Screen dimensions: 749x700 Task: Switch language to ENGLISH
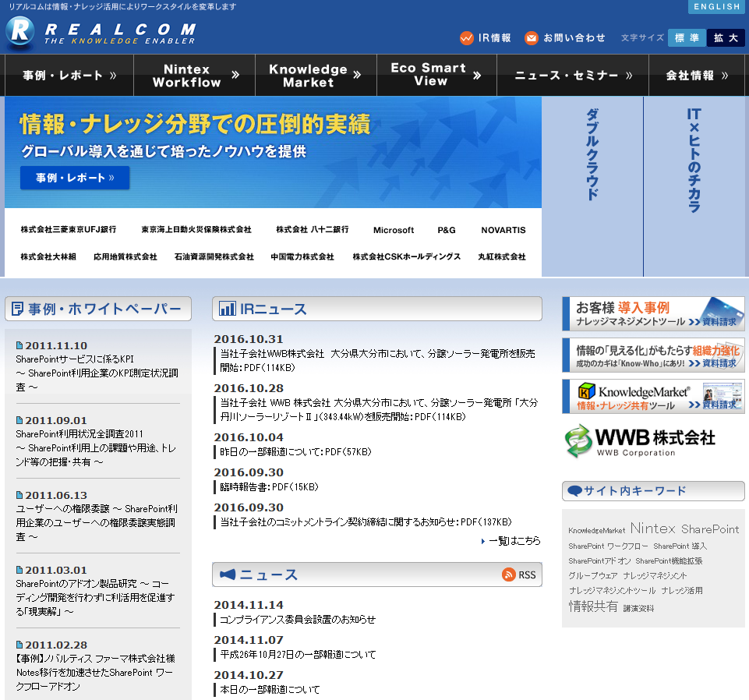(x=716, y=7)
